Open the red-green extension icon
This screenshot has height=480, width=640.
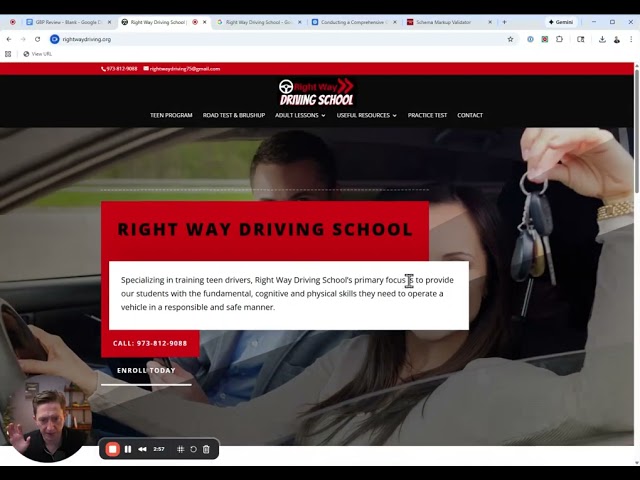click(544, 39)
